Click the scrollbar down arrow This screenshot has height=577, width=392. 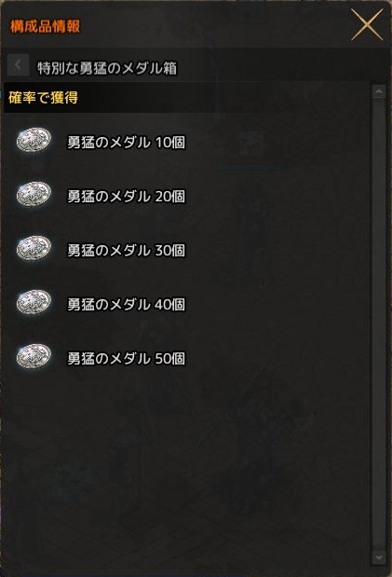(379, 556)
